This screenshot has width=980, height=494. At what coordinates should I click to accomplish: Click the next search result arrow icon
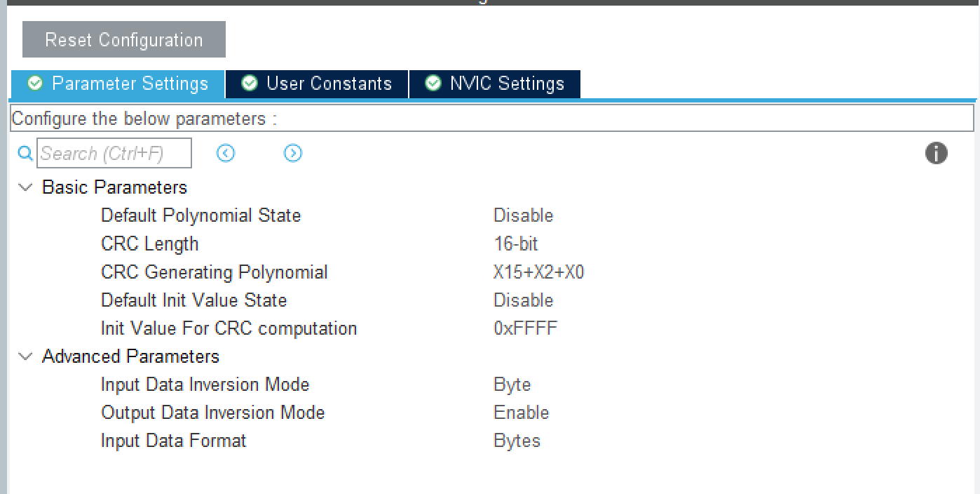(293, 153)
